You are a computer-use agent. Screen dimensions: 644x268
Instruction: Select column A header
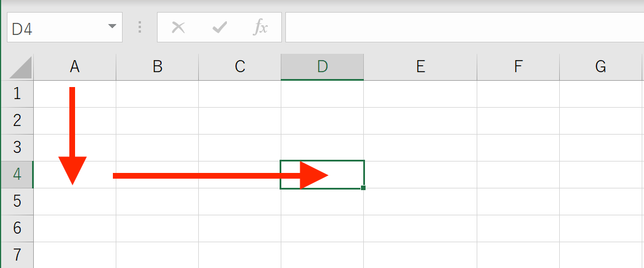[x=74, y=67]
